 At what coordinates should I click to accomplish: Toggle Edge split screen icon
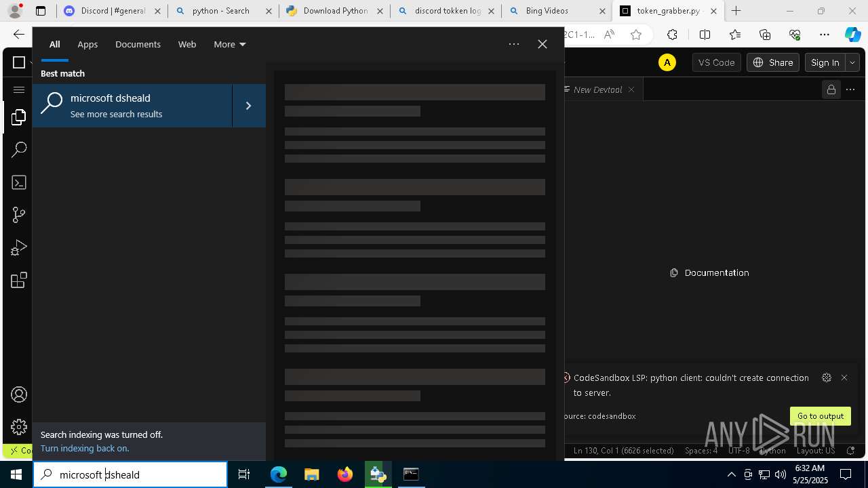click(705, 35)
